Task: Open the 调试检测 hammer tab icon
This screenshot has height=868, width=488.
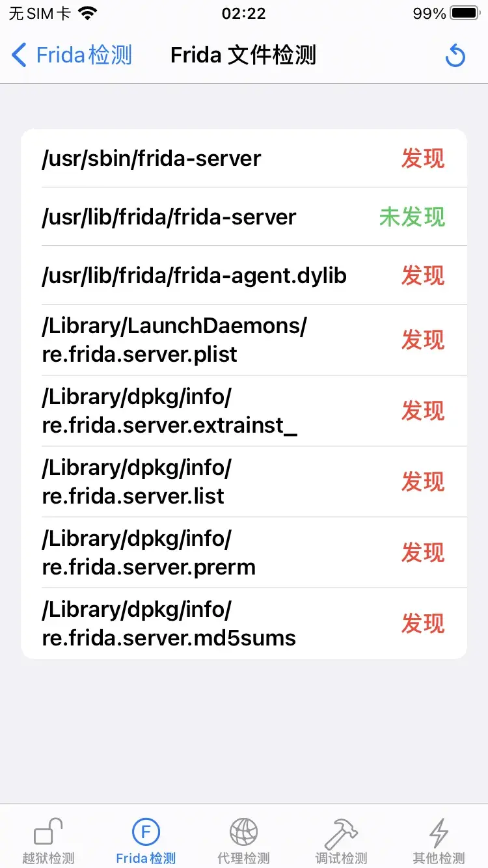Action: 341,832
